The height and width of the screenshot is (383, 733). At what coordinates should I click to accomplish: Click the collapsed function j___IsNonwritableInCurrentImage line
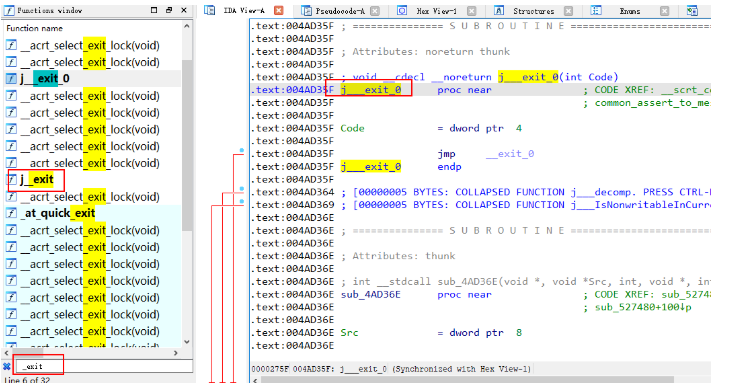[526, 205]
